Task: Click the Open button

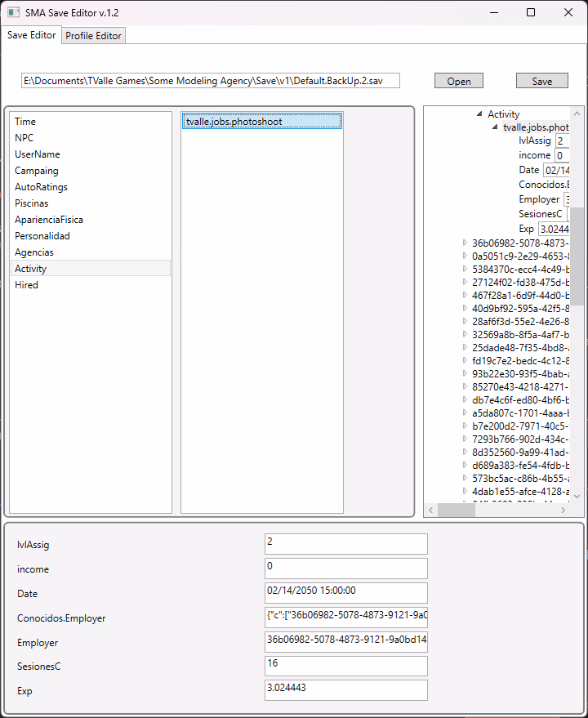Action: [x=458, y=81]
